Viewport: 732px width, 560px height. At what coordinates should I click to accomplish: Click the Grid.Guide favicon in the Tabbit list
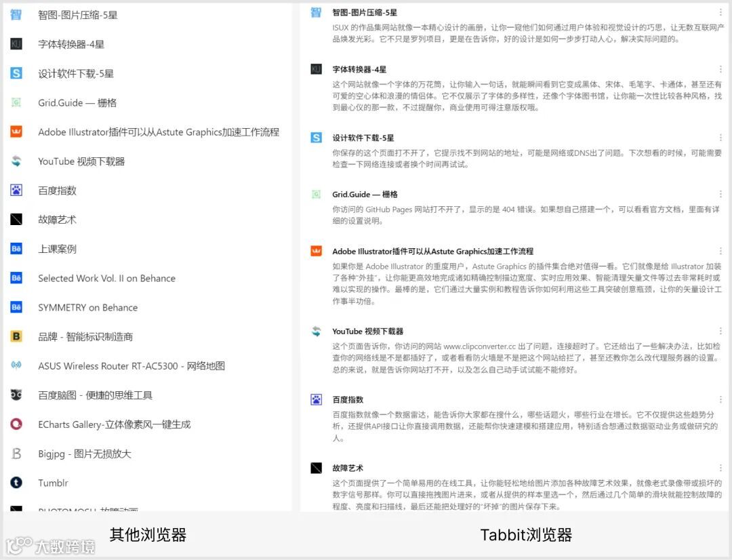(x=316, y=195)
